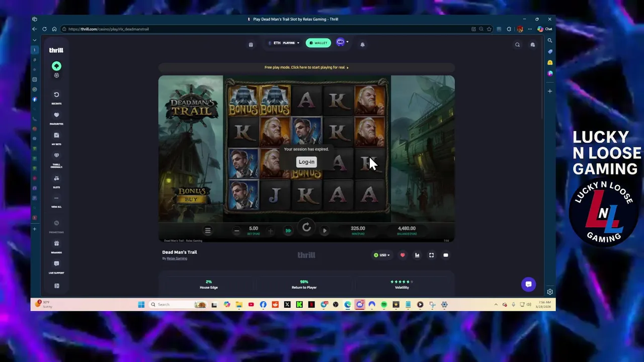Click the Thrill logo

point(56,50)
